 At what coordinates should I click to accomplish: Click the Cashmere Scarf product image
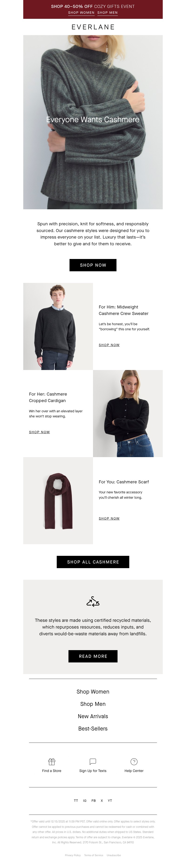(x=58, y=500)
